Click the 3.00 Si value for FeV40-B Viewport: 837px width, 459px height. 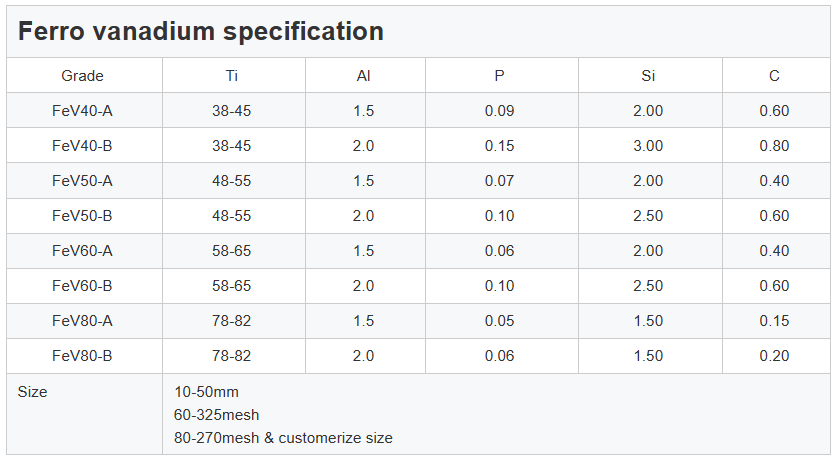[x=648, y=146]
